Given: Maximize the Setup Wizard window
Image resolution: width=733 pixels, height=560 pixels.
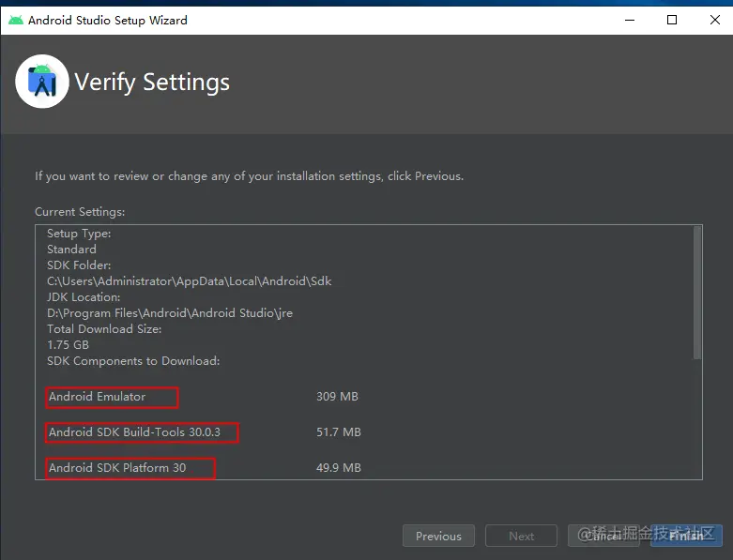Looking at the screenshot, I should 672,20.
